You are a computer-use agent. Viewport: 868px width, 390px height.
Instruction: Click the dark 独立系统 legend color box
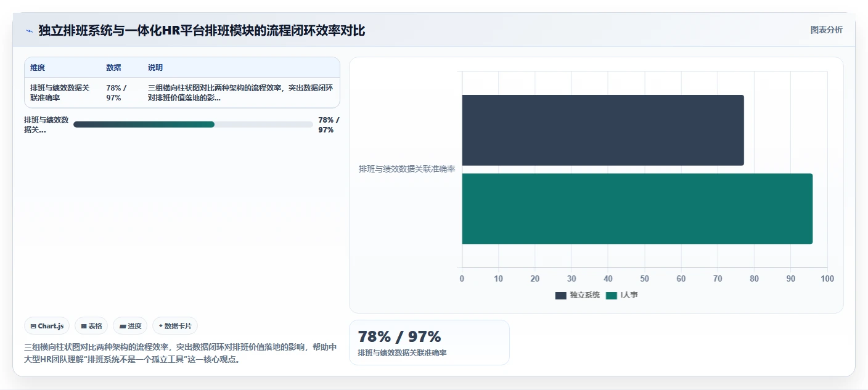pos(560,296)
